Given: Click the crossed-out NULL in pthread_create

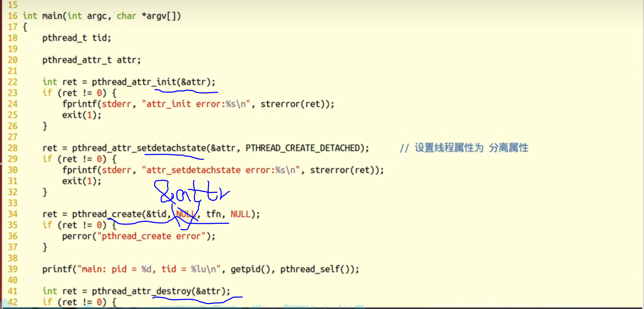Looking at the screenshot, I should click(x=186, y=214).
